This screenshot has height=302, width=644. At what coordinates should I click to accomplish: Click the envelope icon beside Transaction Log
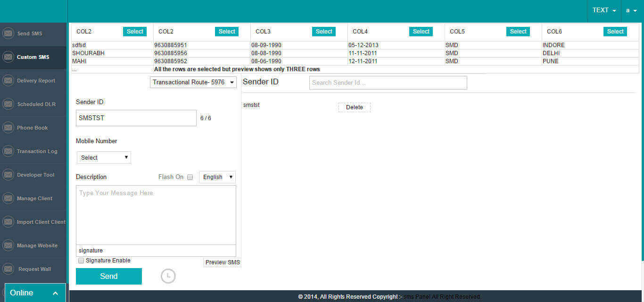(8, 151)
